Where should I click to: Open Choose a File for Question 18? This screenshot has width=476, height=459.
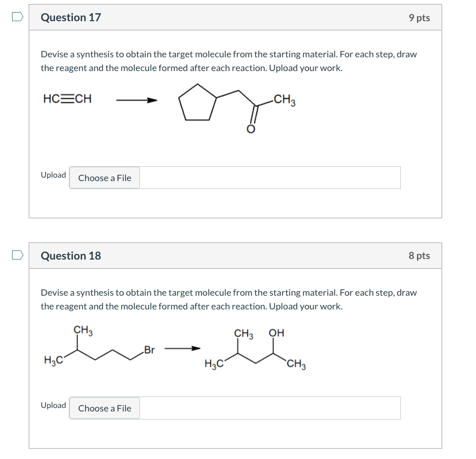coord(104,408)
